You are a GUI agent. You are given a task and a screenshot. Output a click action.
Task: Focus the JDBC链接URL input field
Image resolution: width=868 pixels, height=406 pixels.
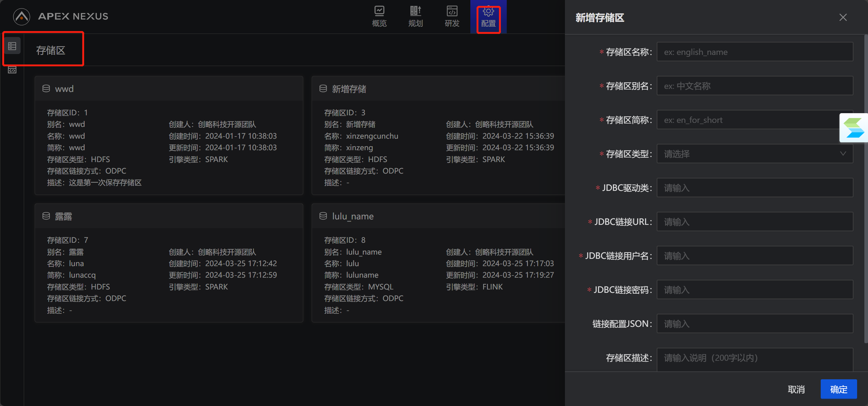click(x=755, y=222)
